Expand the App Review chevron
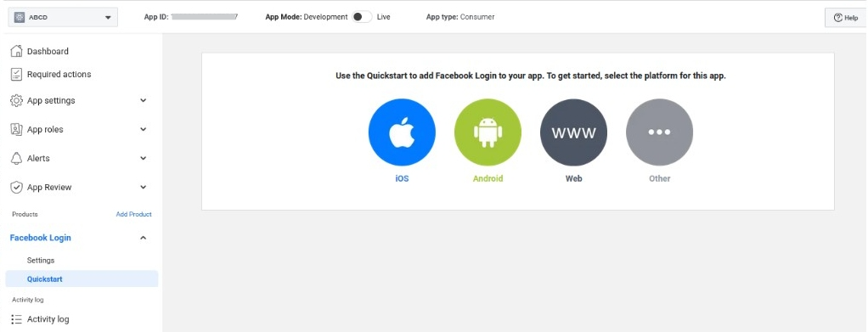This screenshot has width=868, height=332. (143, 187)
